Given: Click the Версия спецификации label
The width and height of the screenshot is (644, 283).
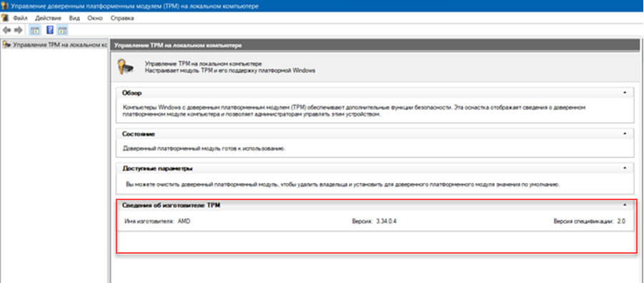Looking at the screenshot, I should pos(583,221).
